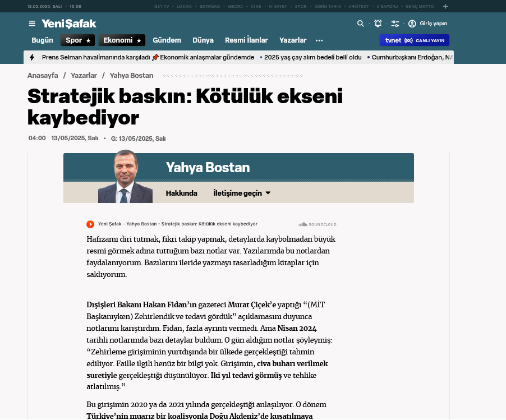Click the lightning bolt icon on the news ticker
506x420 pixels.
(x=32, y=57)
